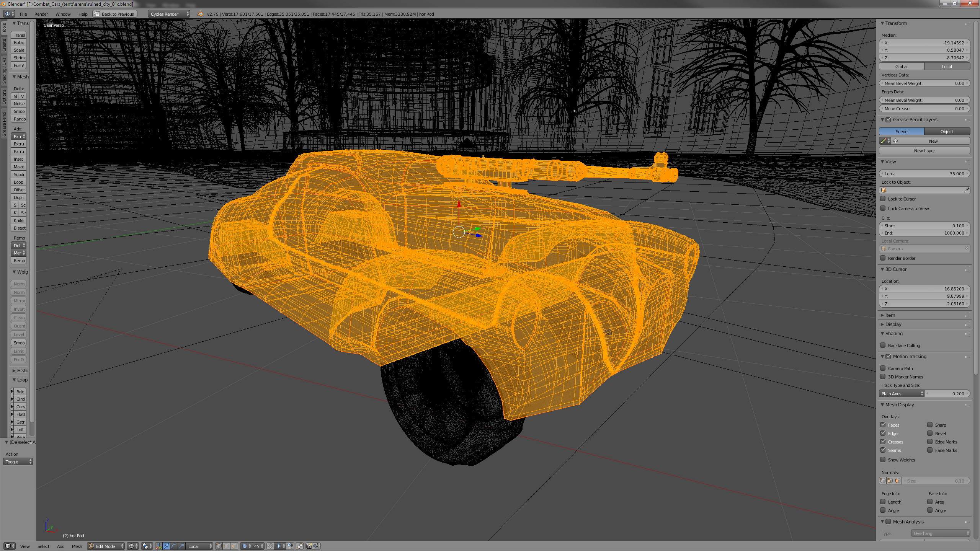Adjust the Mean Crease slider
The width and height of the screenshot is (980, 551).
[924, 108]
